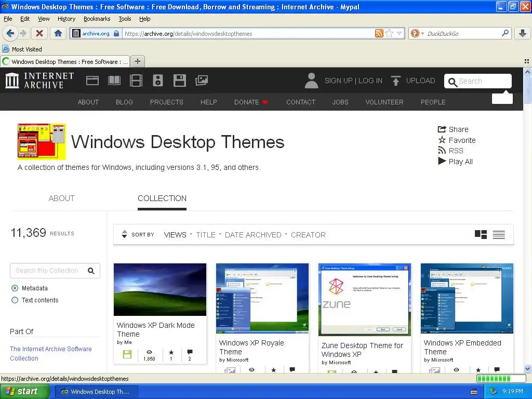Open the address bar history dropdown arrow
The height and width of the screenshot is (399, 532).
(399, 33)
